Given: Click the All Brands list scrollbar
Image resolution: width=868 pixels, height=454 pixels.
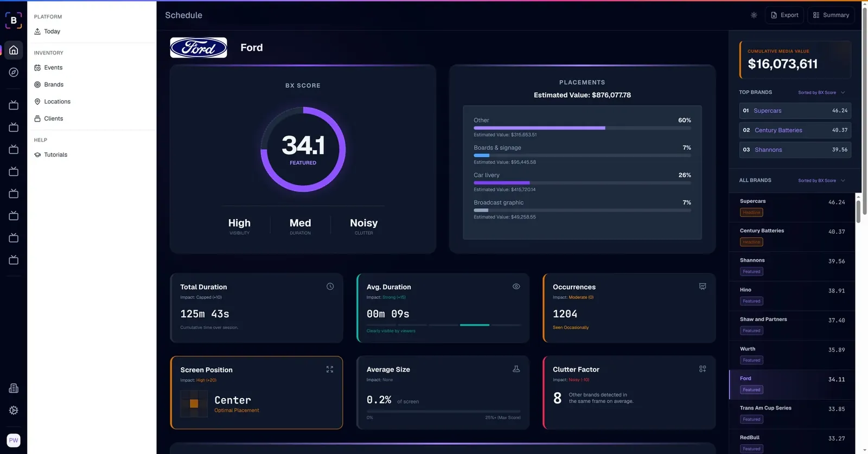Looking at the screenshot, I should pos(858,212).
